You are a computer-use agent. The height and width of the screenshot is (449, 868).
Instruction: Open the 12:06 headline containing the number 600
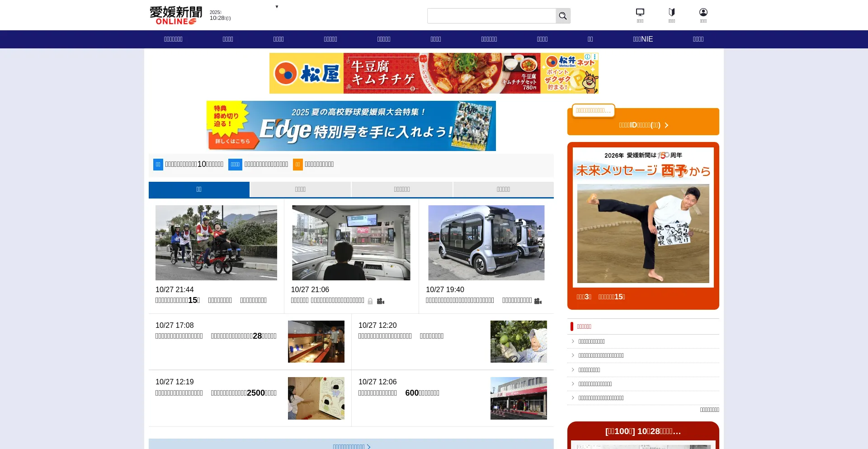coord(399,393)
